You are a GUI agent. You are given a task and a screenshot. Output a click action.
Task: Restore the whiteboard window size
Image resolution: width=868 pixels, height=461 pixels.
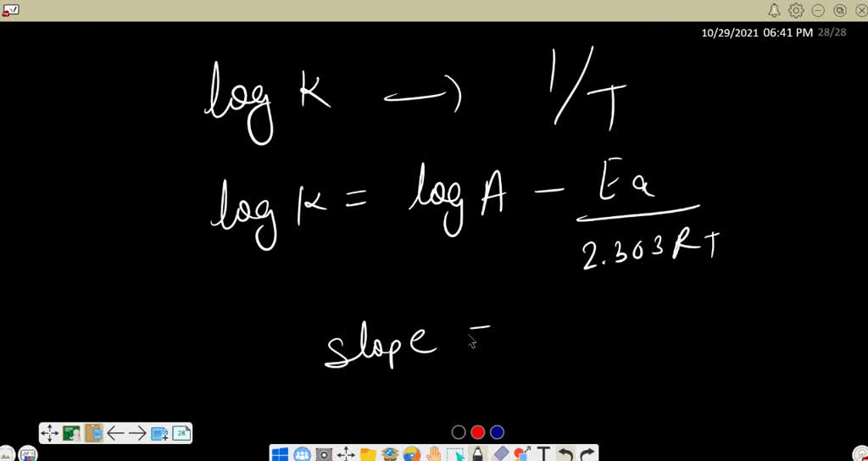[839, 10]
